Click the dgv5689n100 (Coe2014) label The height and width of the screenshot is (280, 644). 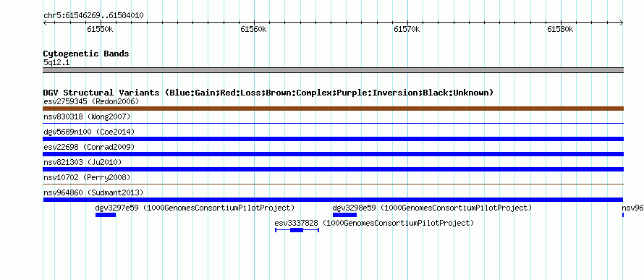pos(89,132)
